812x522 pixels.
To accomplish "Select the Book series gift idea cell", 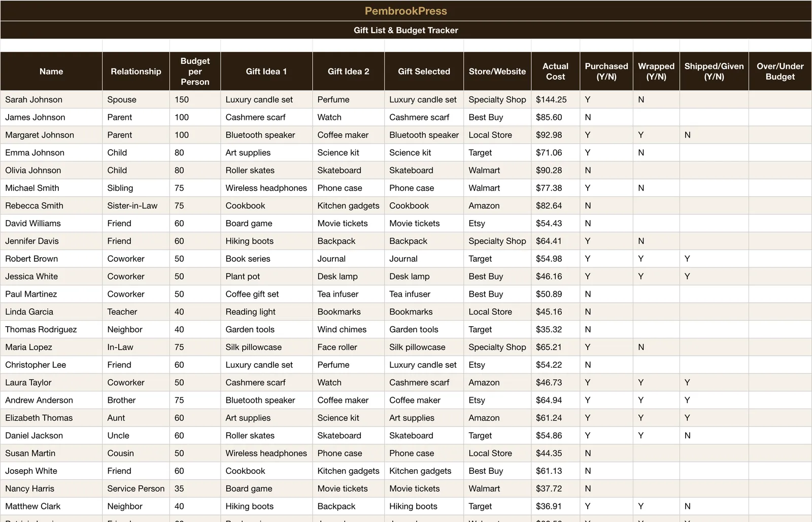I will (266, 259).
